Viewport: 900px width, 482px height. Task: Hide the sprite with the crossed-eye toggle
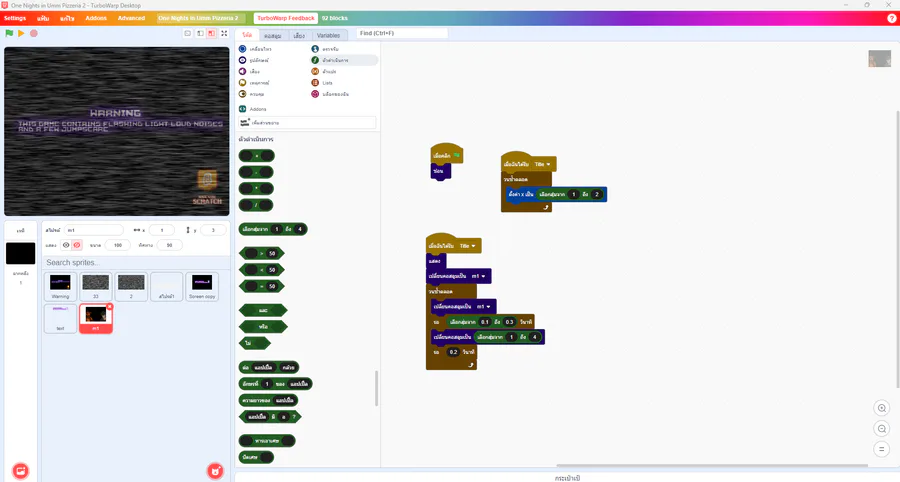(77, 245)
